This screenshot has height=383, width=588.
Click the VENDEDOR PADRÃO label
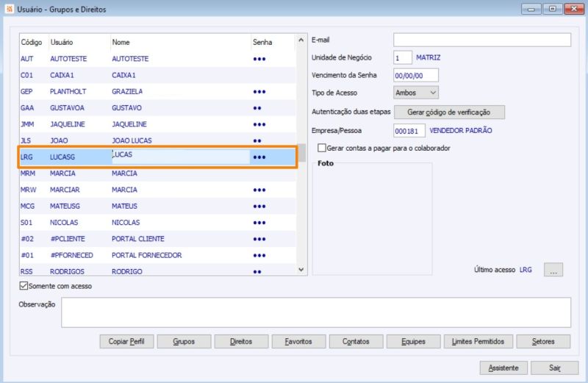click(x=461, y=131)
